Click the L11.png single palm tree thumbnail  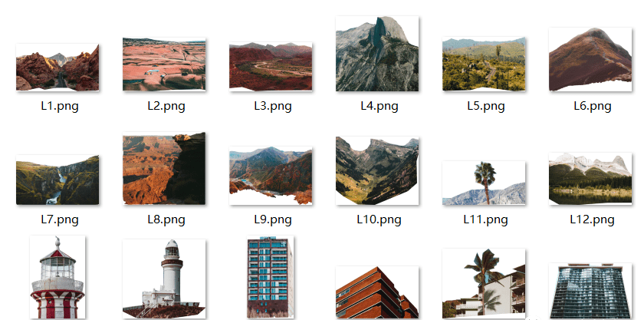[x=484, y=183]
